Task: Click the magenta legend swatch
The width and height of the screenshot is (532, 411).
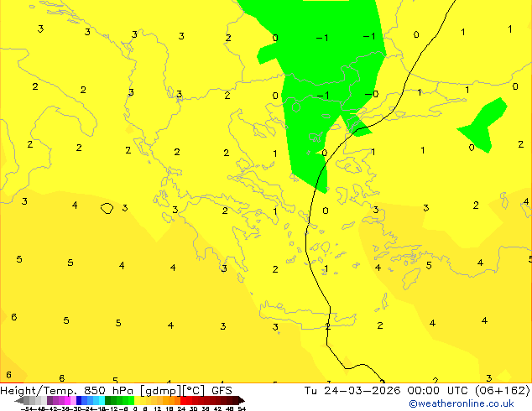Action: point(67,400)
